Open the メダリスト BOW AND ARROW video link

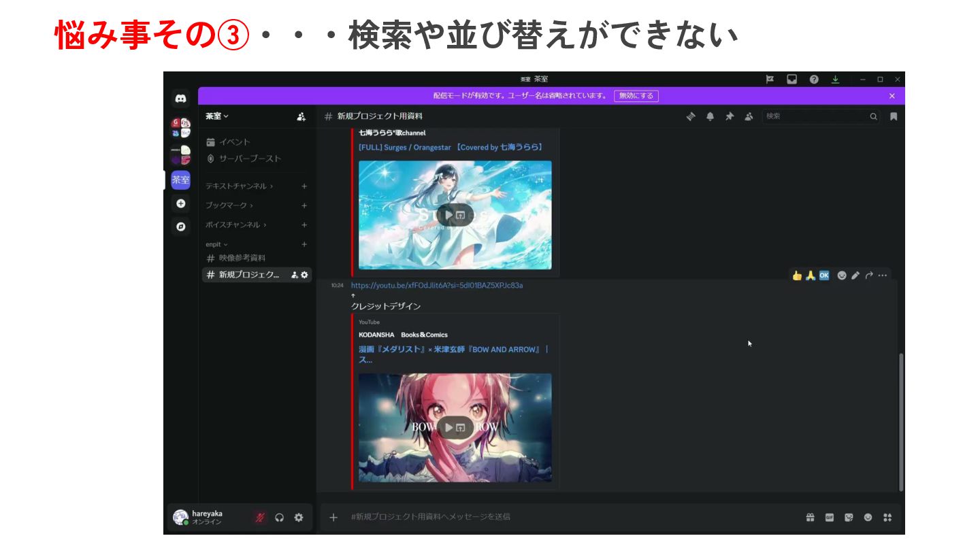coord(454,354)
